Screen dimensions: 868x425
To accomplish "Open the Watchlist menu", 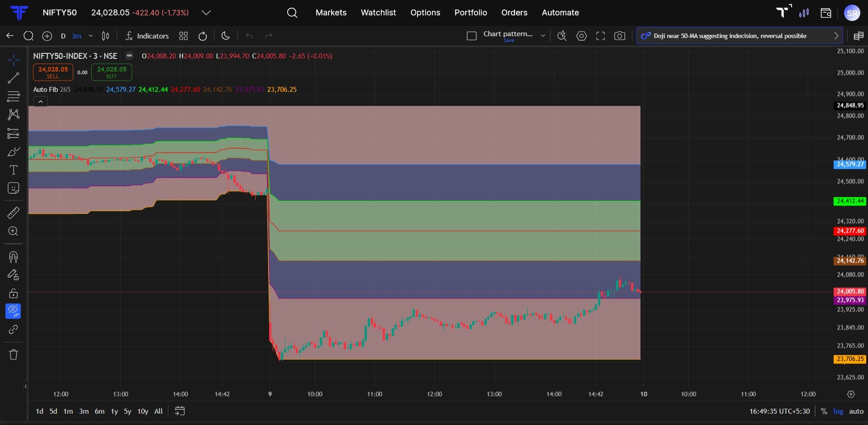I will pos(378,13).
